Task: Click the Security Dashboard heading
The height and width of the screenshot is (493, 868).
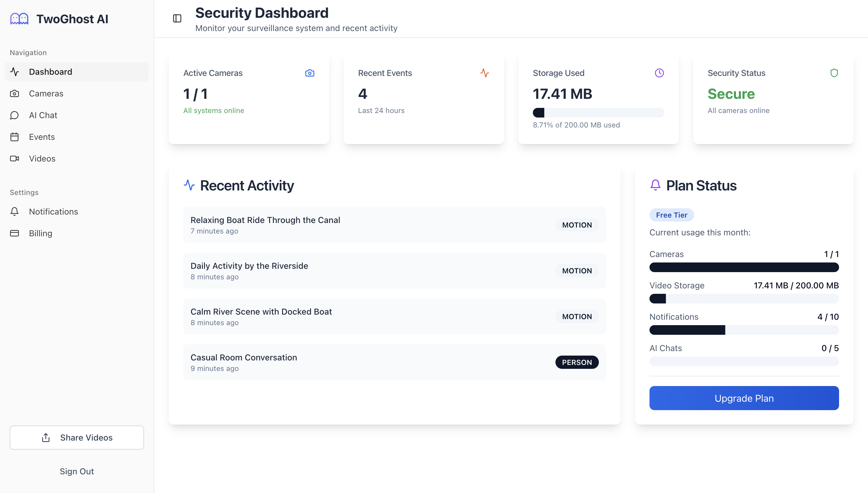Action: (262, 13)
